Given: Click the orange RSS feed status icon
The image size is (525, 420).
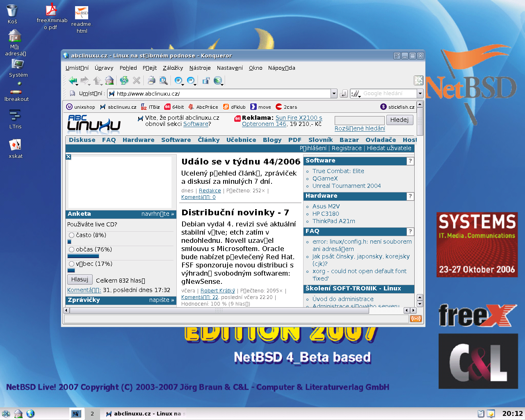Looking at the screenshot, I should point(416,319).
